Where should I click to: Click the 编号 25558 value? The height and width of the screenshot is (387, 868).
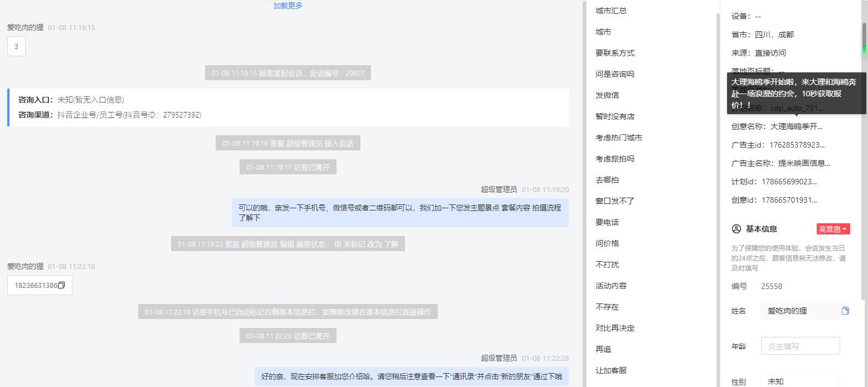772,286
